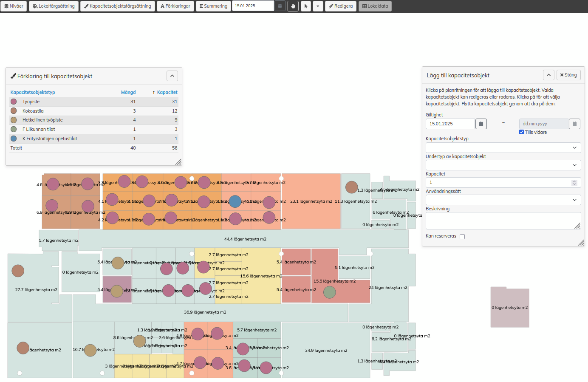588x382 pixels.
Task: Open the toolbar date calendar picker
Action: [x=280, y=6]
